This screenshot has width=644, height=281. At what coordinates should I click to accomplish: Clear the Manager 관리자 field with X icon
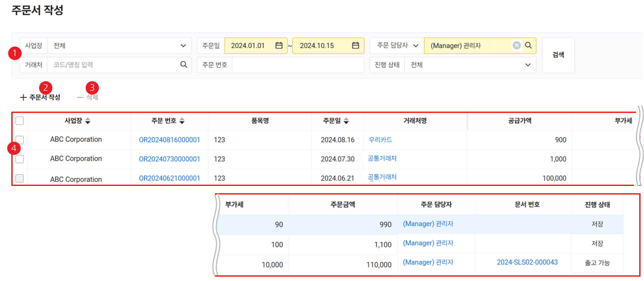pyautogui.click(x=516, y=45)
